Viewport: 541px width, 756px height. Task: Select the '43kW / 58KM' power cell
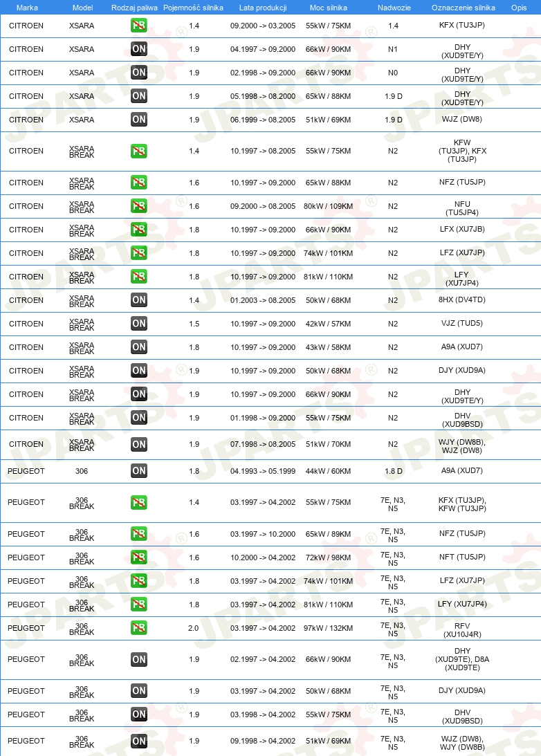tap(328, 348)
